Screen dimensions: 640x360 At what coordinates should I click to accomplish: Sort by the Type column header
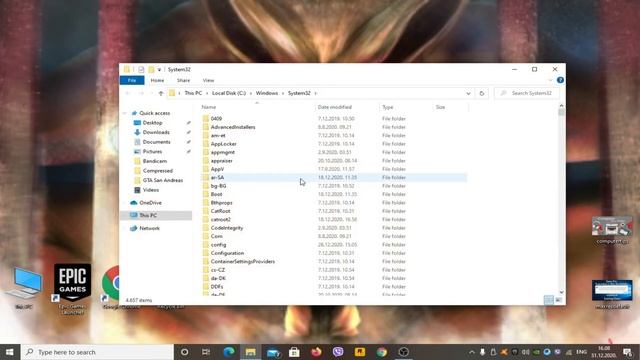[x=388, y=107]
